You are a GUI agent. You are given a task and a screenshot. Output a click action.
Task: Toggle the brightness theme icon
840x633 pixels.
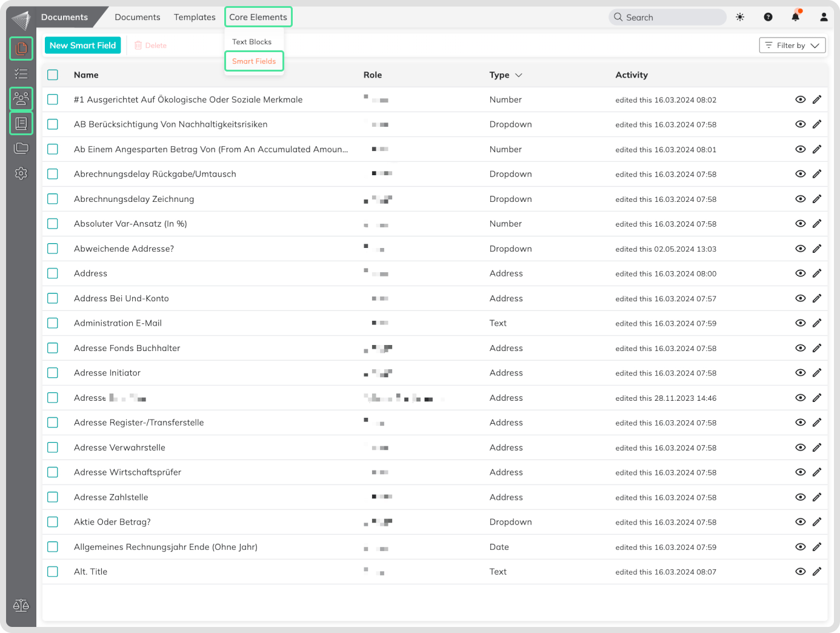[740, 17]
